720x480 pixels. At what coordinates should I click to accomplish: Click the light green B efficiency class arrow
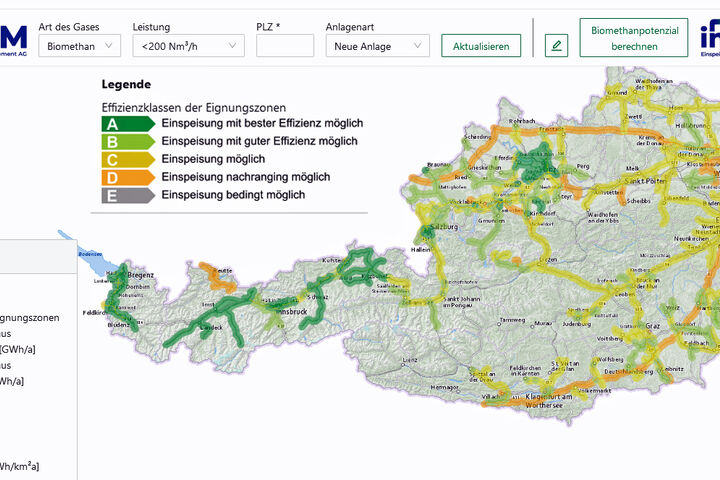click(x=128, y=142)
